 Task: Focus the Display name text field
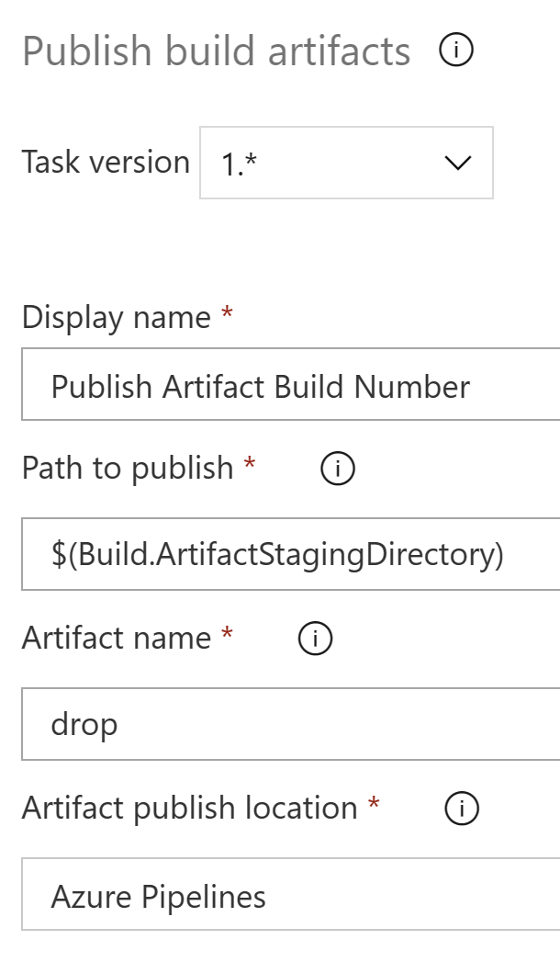tap(291, 384)
